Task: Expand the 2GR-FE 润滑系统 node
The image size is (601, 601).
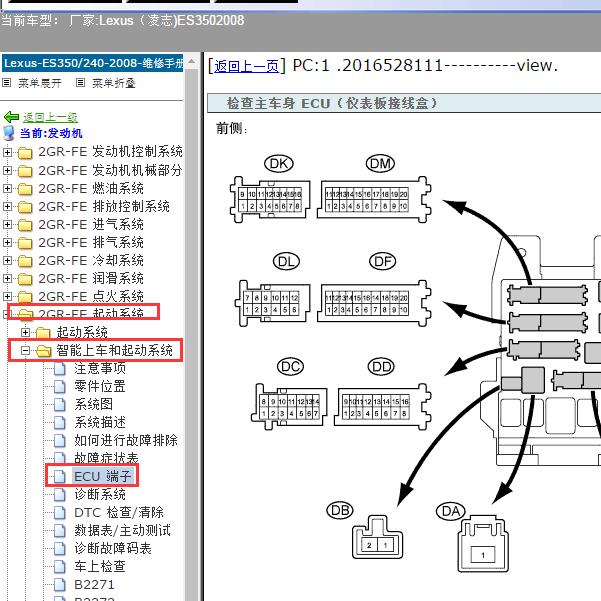Action: coord(7,278)
